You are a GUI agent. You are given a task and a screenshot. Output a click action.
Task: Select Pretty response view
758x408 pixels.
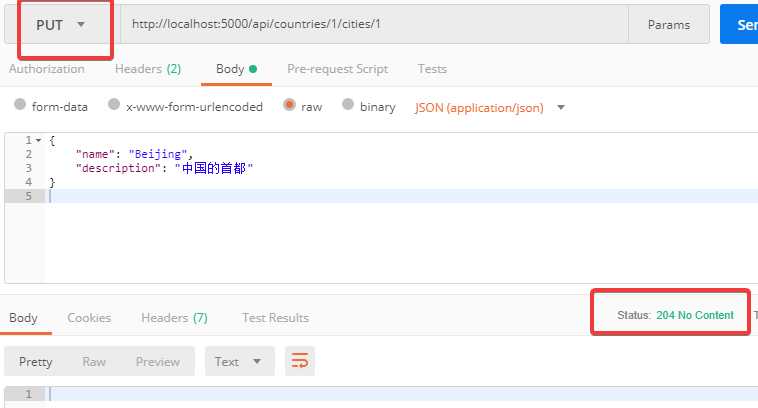point(35,362)
